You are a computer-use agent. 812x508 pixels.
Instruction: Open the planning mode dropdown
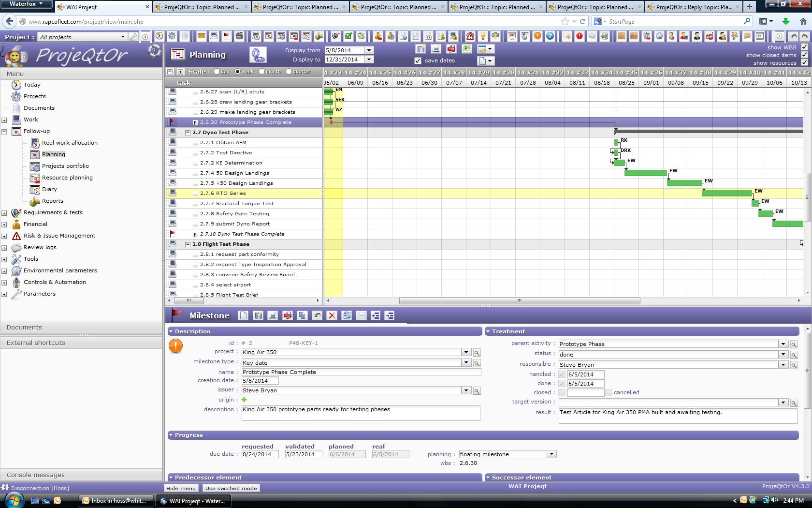551,454
